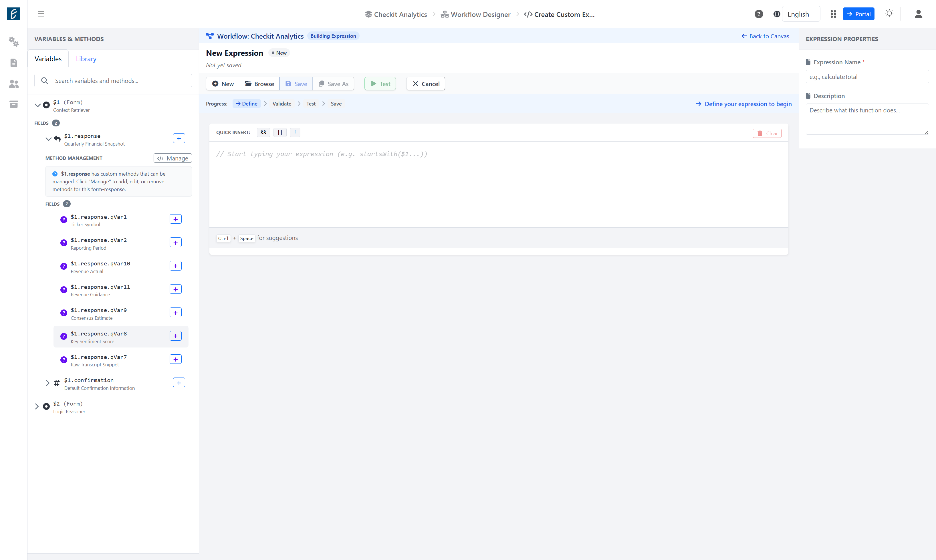Open the document sidebar icon
The image size is (936, 560).
point(13,63)
